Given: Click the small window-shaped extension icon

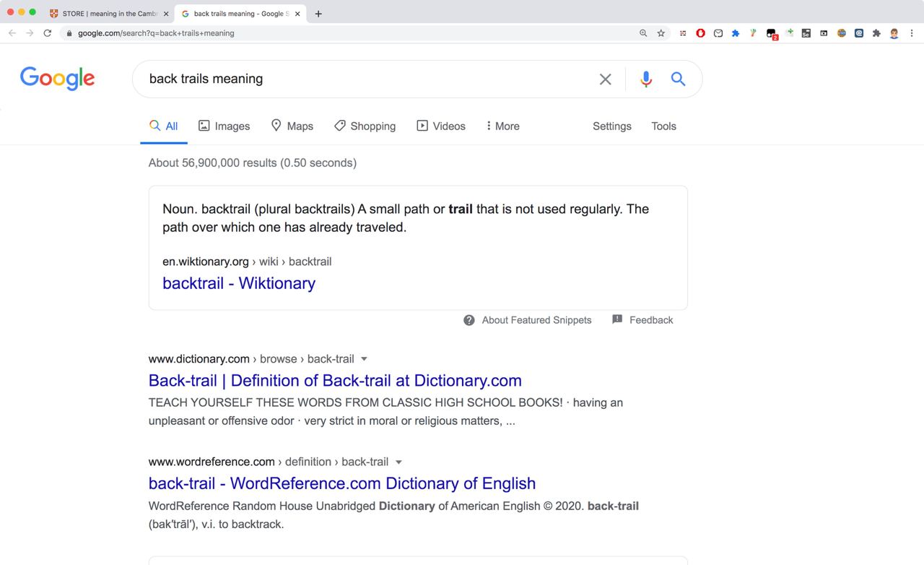Looking at the screenshot, I should tap(824, 33).
